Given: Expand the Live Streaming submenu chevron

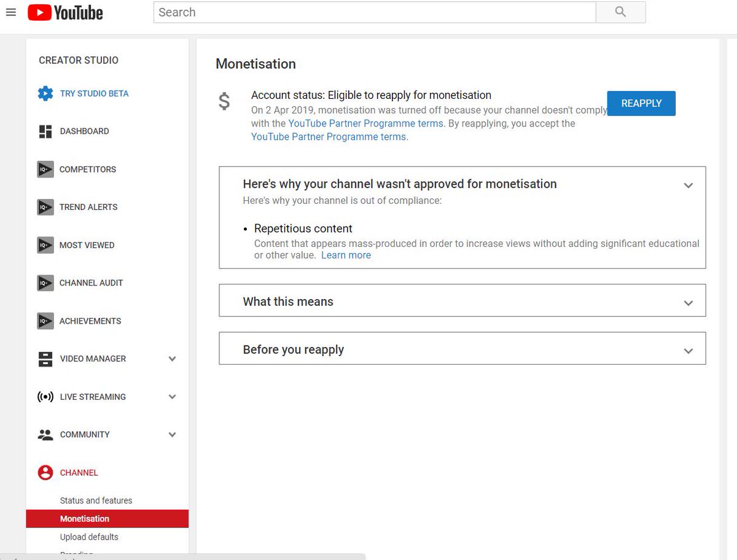Looking at the screenshot, I should pyautogui.click(x=173, y=397).
